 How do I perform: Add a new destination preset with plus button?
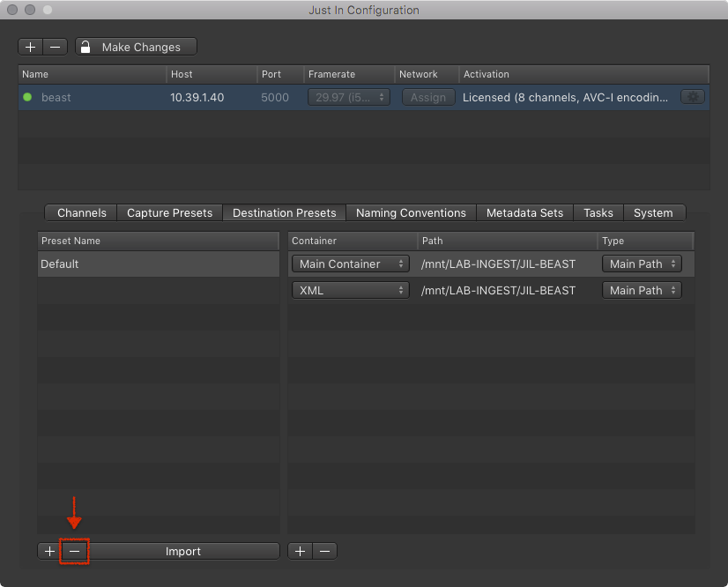point(49,551)
